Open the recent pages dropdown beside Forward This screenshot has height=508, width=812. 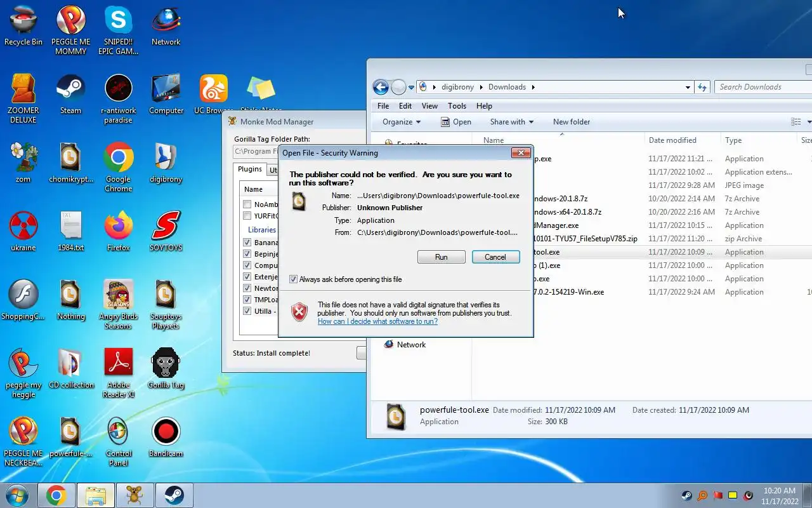pyautogui.click(x=411, y=87)
